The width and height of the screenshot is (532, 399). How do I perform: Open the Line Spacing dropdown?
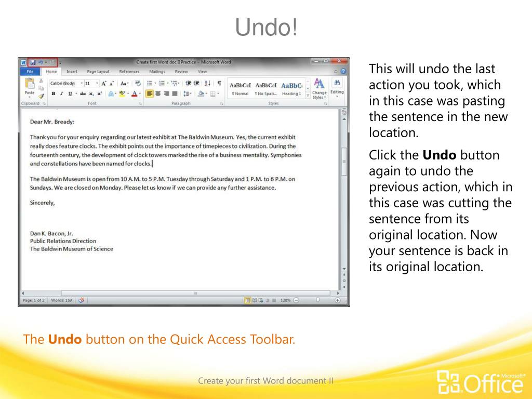pyautogui.click(x=187, y=94)
